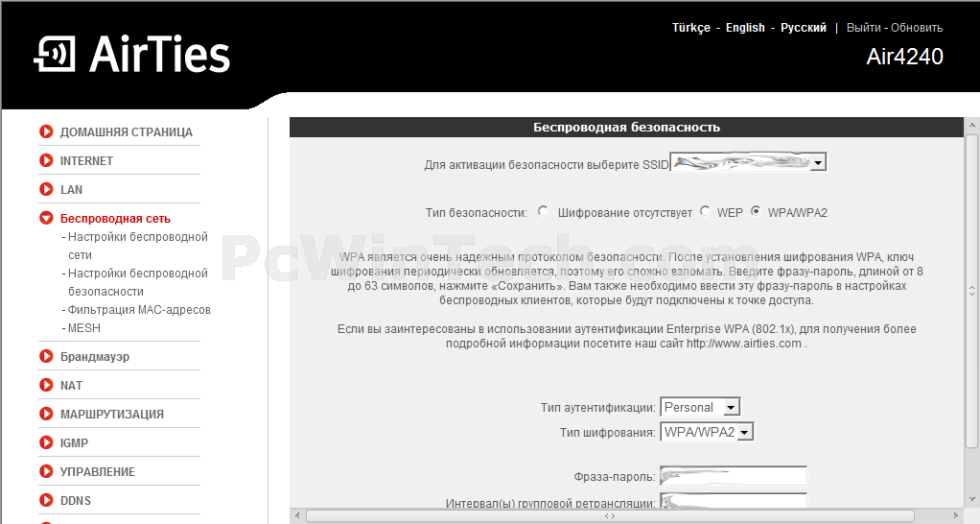Open the SSID selection dropdown
The width and height of the screenshot is (980, 524).
(x=748, y=162)
